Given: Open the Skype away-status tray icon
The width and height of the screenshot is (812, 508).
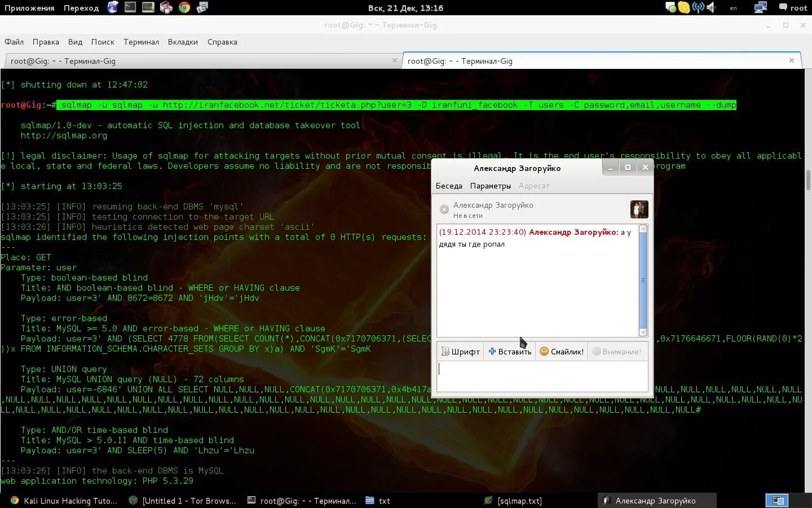Looking at the screenshot, I should [684, 7].
